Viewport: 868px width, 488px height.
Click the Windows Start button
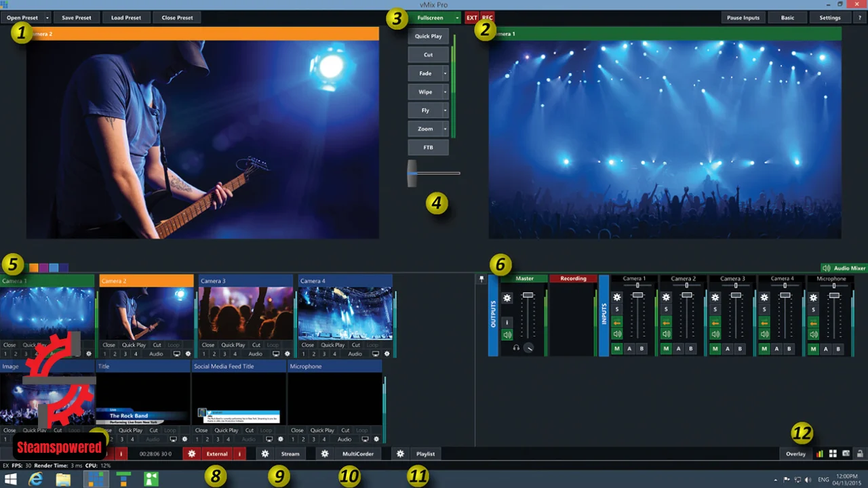(x=11, y=479)
